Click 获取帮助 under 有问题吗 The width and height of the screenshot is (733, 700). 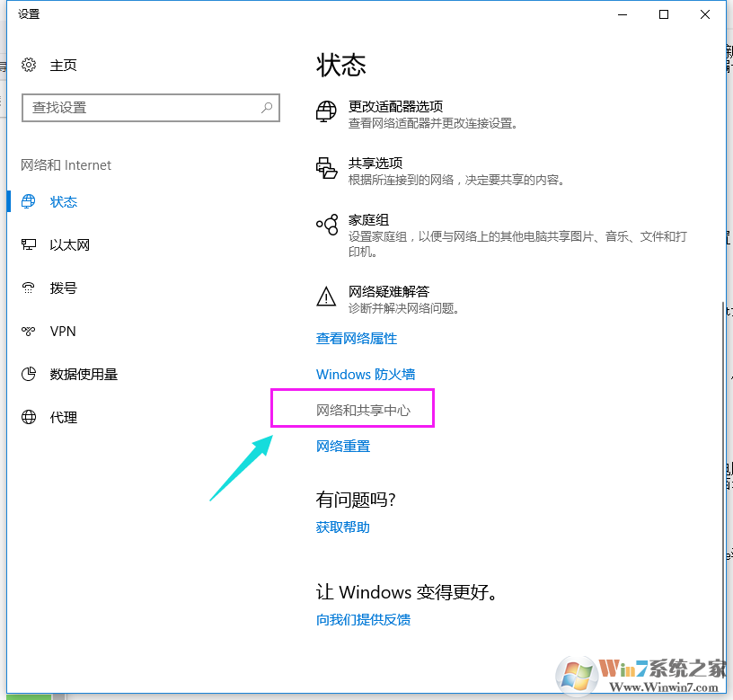pyautogui.click(x=341, y=527)
